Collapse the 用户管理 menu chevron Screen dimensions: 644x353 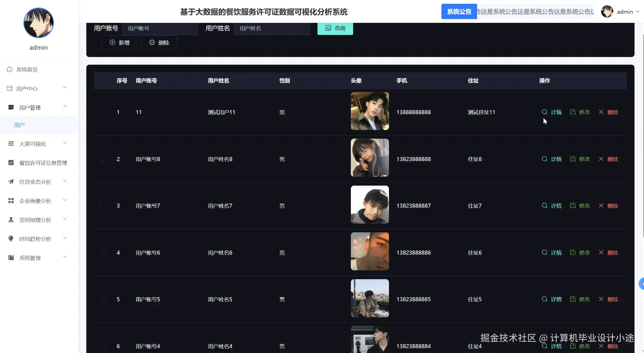(x=64, y=106)
